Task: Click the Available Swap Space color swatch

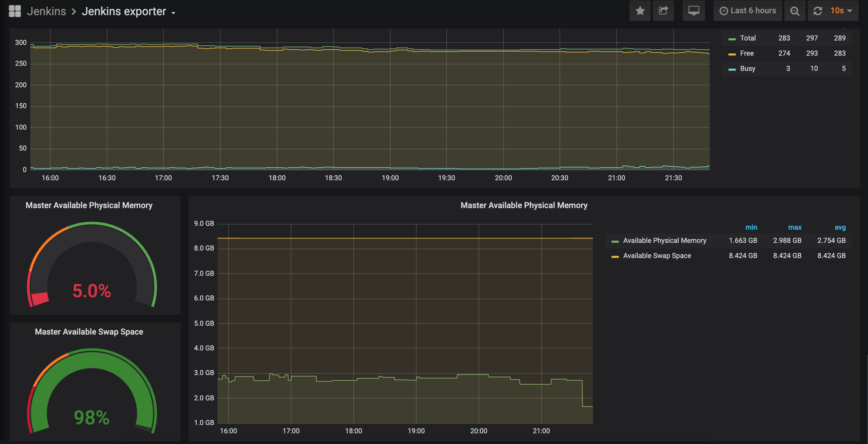Action: coord(614,256)
